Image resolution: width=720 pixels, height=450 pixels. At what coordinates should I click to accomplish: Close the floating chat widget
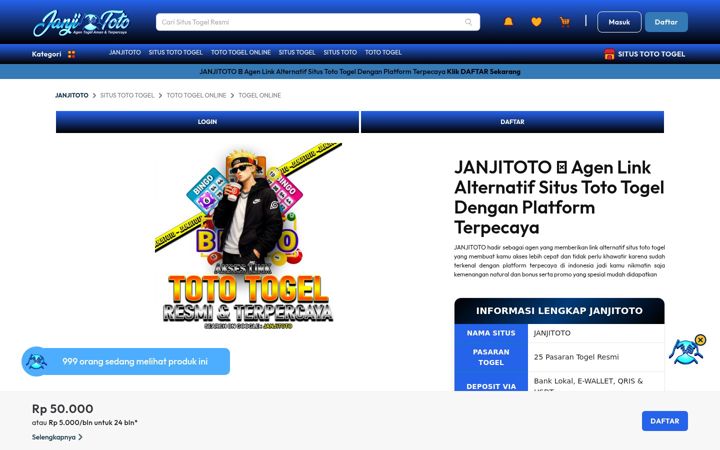click(700, 340)
